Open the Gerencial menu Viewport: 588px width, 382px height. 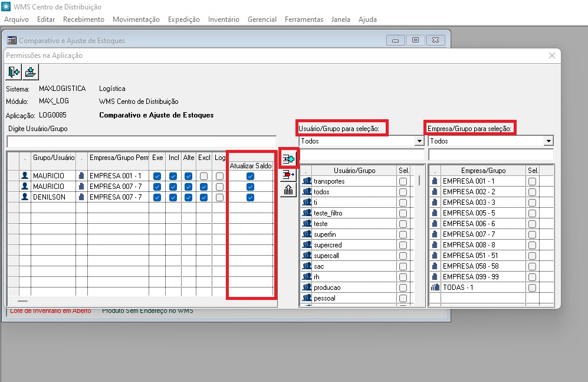coord(262,19)
